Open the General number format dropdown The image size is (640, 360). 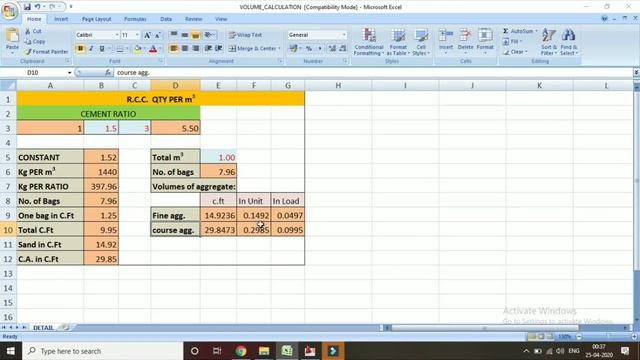tap(344, 35)
